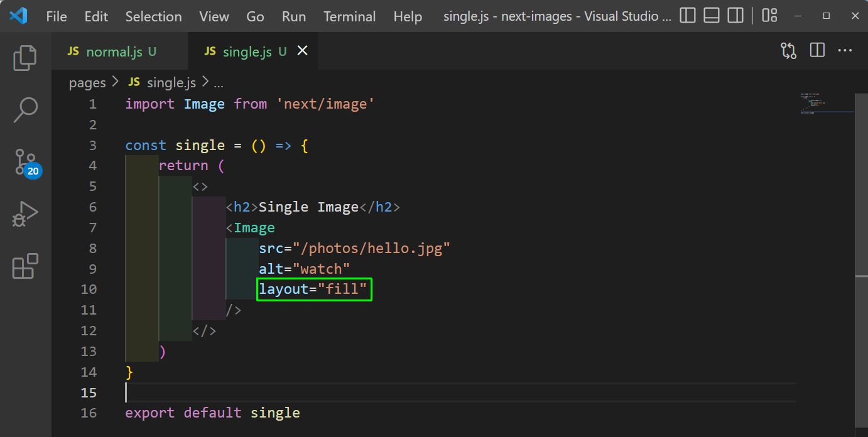
Task: Click the single.js breadcrumb item
Action: pyautogui.click(x=163, y=82)
